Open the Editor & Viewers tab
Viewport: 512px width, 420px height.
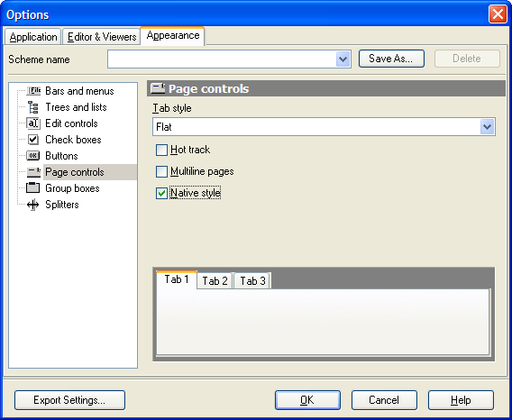[x=102, y=37]
